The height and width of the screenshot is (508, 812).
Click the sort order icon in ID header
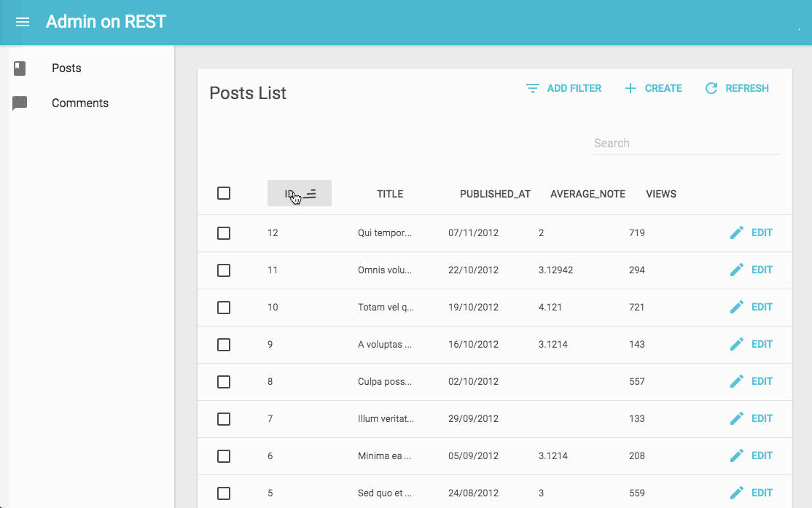(x=310, y=194)
